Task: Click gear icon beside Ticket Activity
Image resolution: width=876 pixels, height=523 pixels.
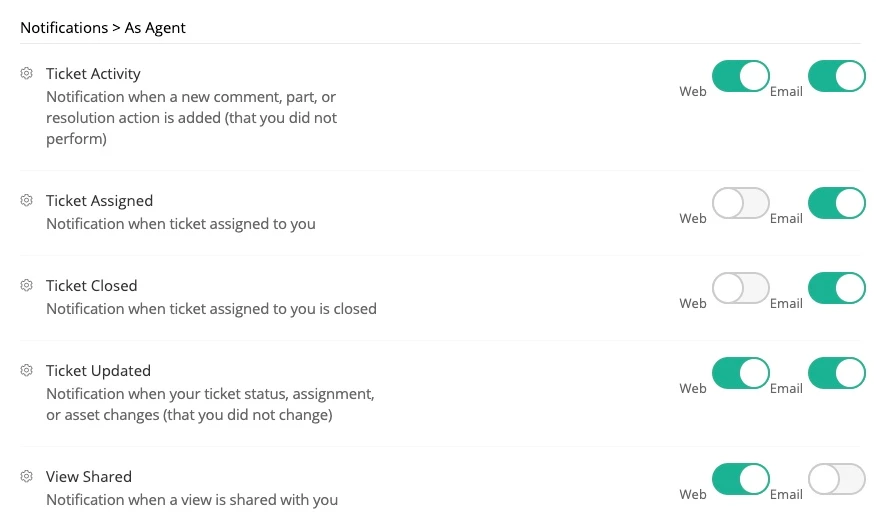Action: tap(27, 74)
